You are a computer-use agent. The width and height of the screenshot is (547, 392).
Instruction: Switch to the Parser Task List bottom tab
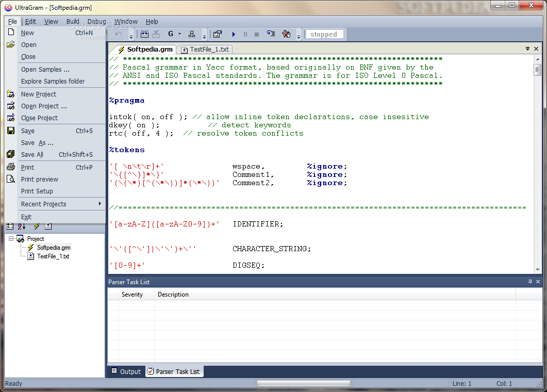[173, 371]
